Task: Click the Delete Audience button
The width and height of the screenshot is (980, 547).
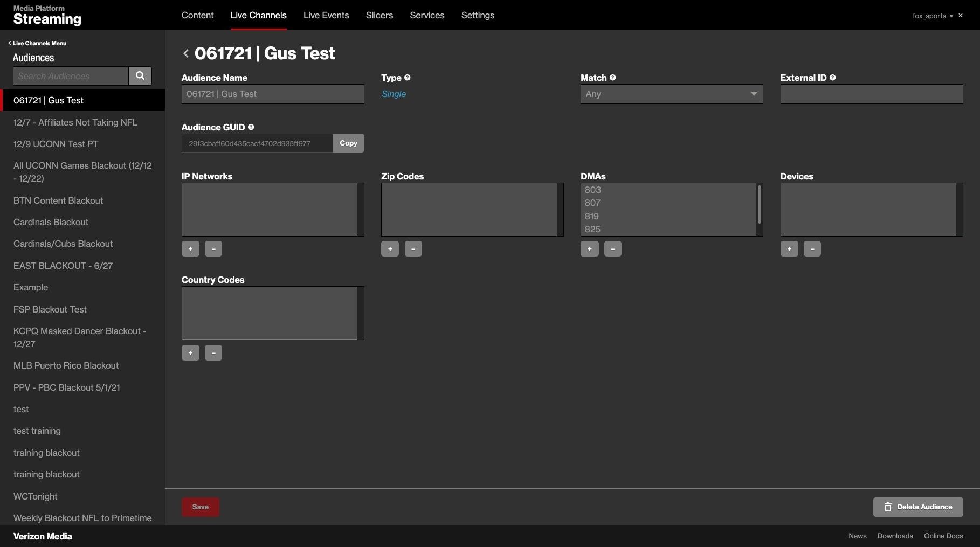Action: 918,507
